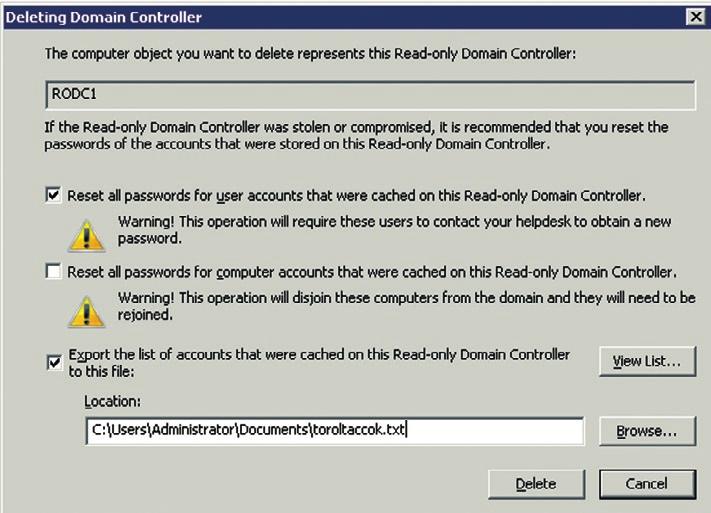Viewport: 711px width, 513px height.
Task: Click into the Location file path field
Action: tap(335, 431)
